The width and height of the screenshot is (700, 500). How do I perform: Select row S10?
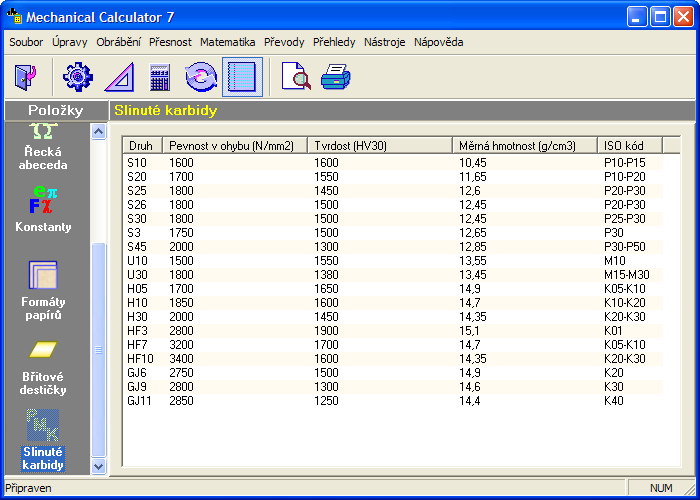(393, 163)
